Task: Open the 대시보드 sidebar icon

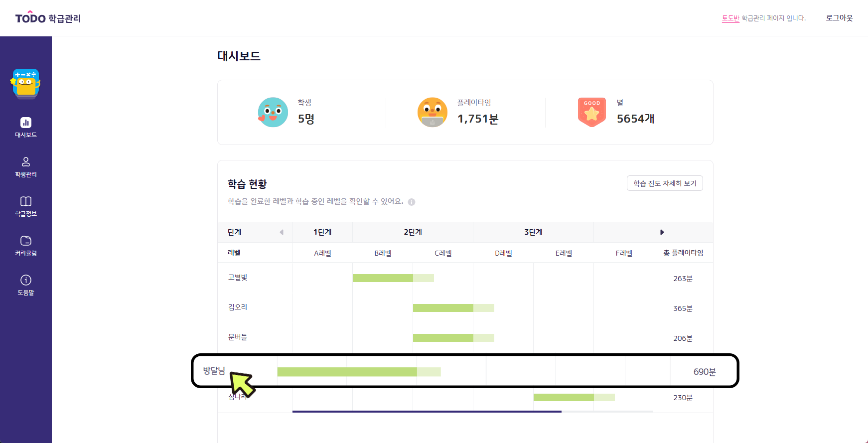Action: (x=26, y=123)
